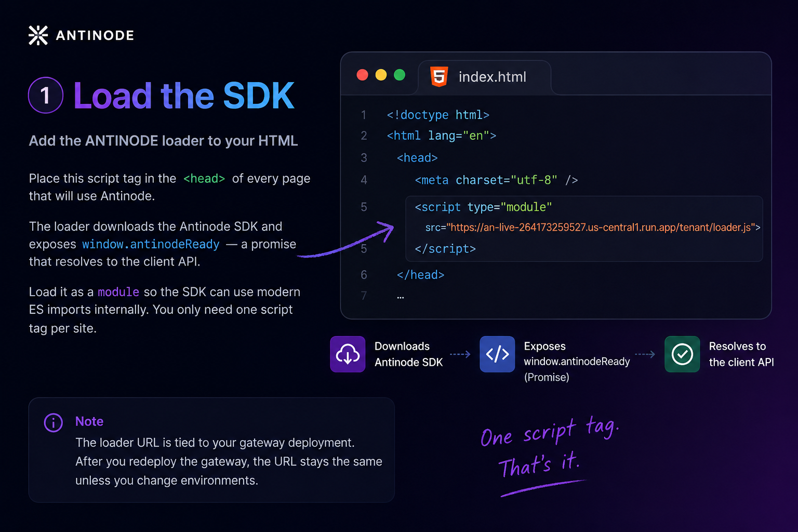This screenshot has width=798, height=532.
Task: Click the Antinode starburst logo icon
Action: pos(38,35)
